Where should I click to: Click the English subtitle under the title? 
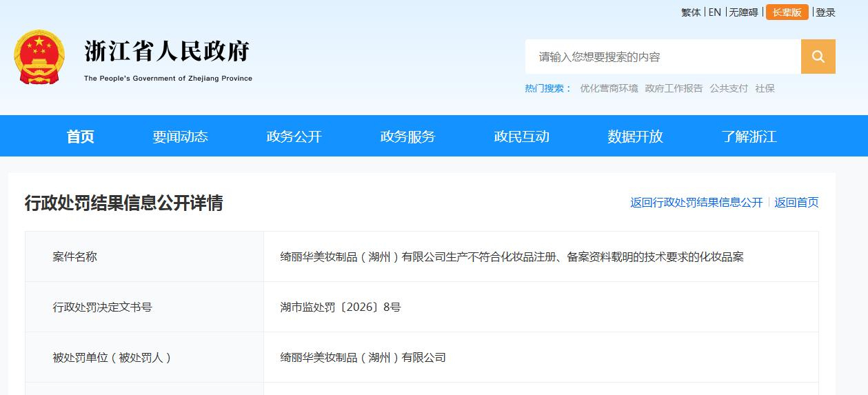(x=168, y=79)
